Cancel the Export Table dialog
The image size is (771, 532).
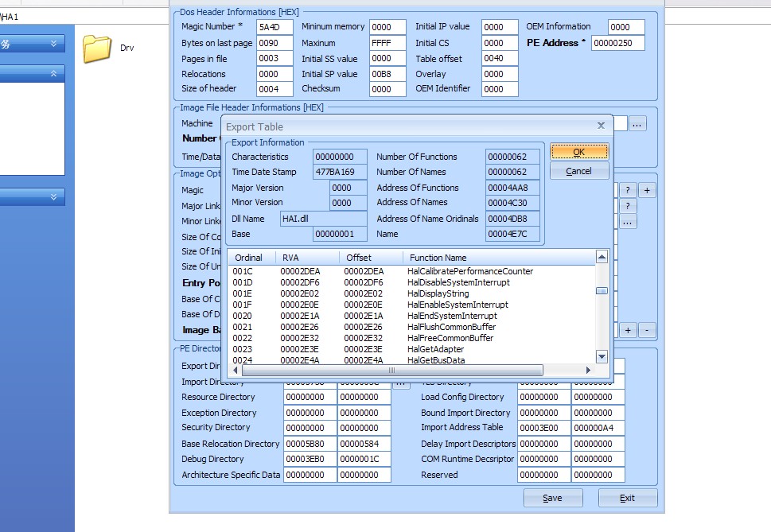tap(578, 171)
